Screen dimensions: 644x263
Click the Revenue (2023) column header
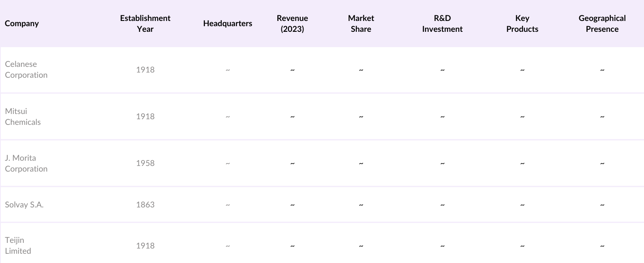[292, 23]
